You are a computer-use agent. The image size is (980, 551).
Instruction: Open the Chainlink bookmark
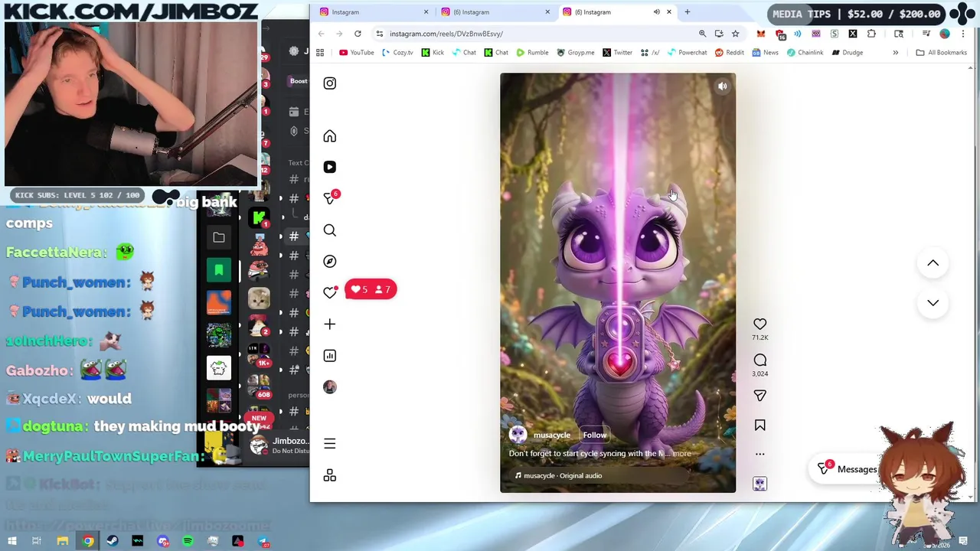point(804,53)
